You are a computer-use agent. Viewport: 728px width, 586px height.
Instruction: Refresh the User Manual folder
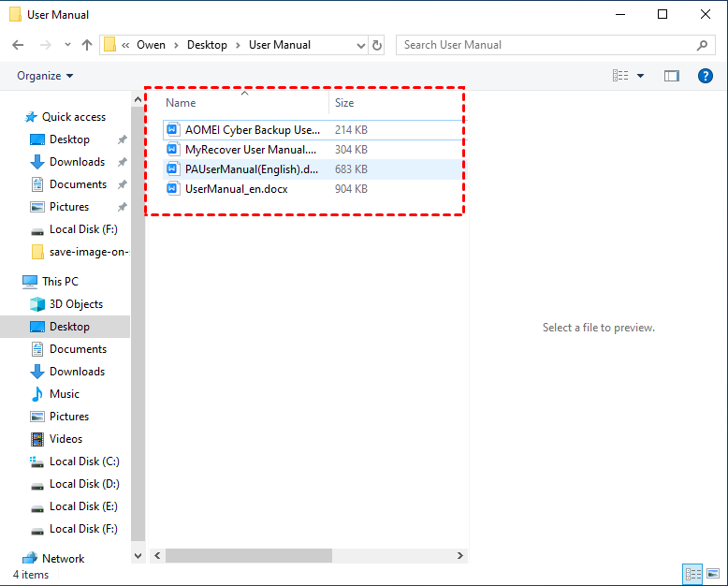(377, 45)
